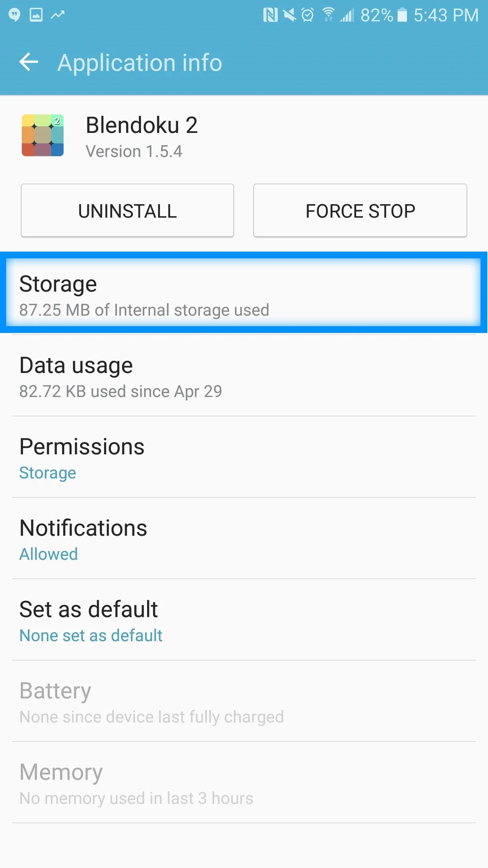Tap the Memory usage entry
The height and width of the screenshot is (868, 488).
tap(244, 782)
